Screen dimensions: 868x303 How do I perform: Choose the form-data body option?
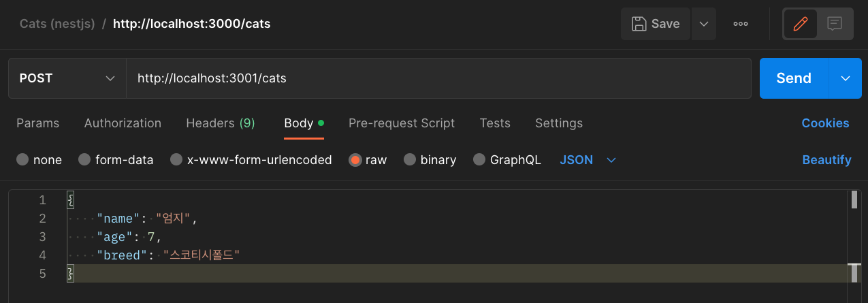[x=85, y=160]
